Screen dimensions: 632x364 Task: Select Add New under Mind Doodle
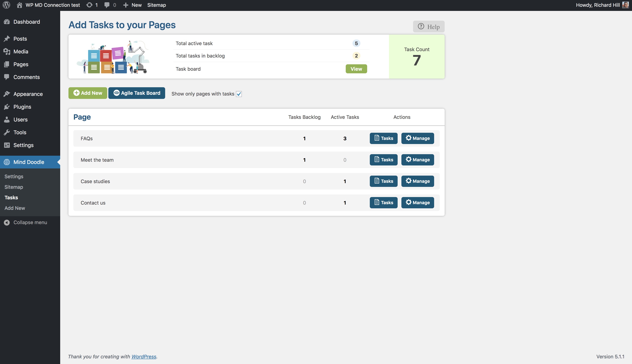(x=15, y=208)
